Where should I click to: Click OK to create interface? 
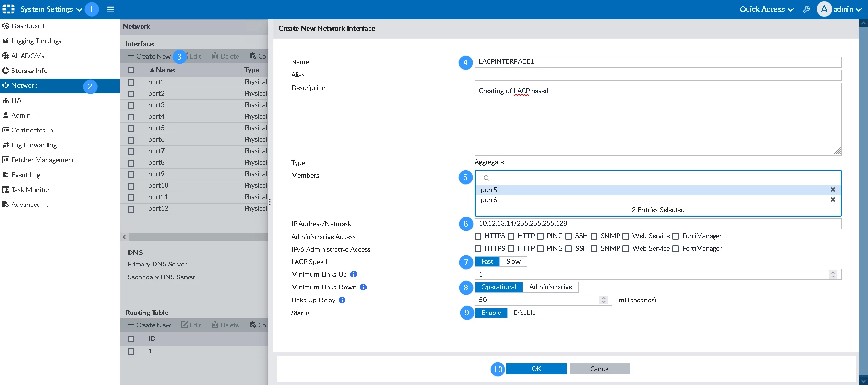536,369
